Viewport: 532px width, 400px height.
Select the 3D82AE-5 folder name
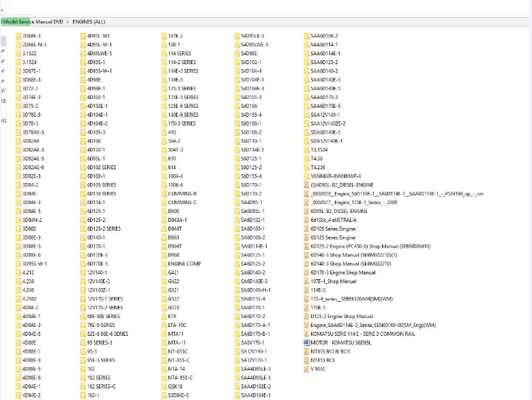coord(33,158)
